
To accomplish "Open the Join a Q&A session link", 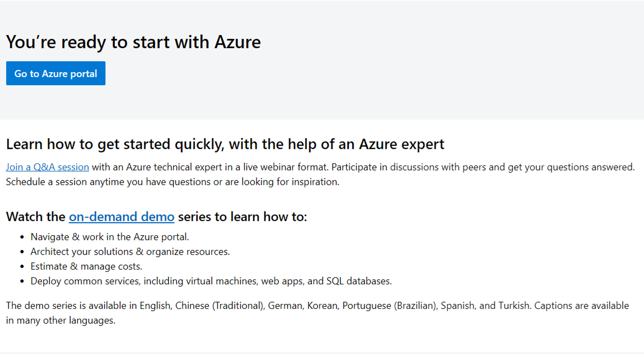I will pos(47,167).
